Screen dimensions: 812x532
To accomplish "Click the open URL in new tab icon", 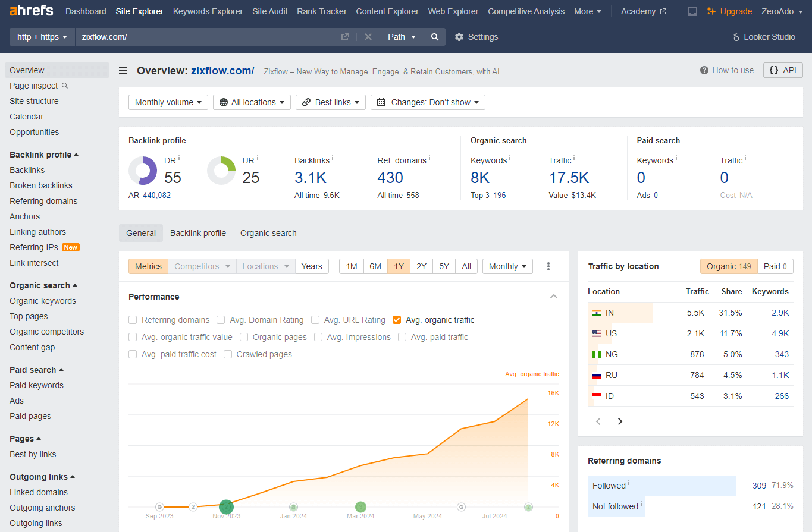I will 345,37.
